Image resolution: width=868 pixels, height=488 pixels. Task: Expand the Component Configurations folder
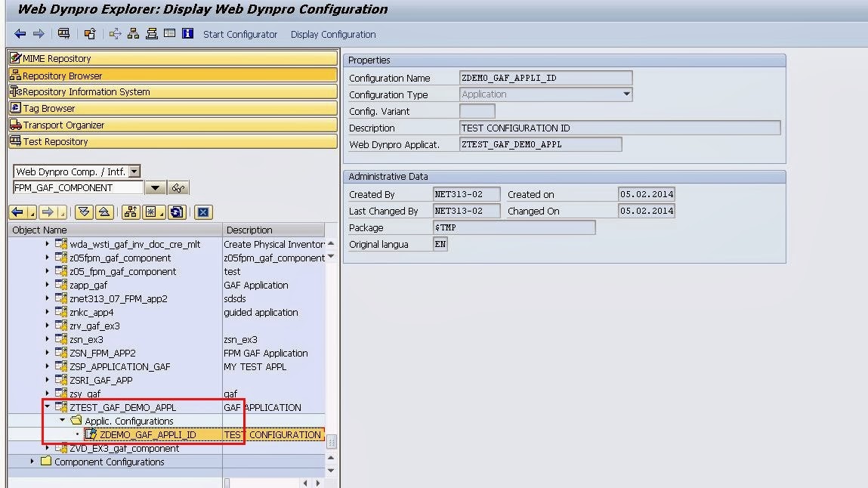click(32, 461)
